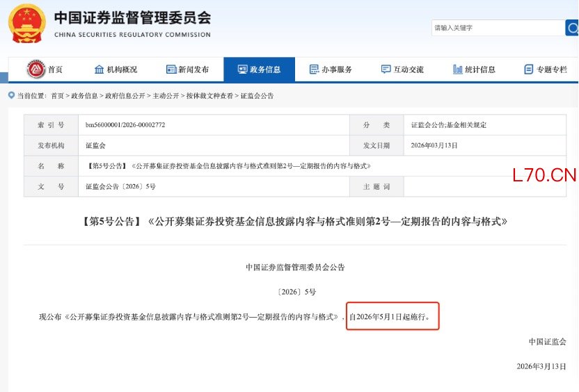Click the location pin icon in breadcrumb
The width and height of the screenshot is (579, 392).
[11, 95]
